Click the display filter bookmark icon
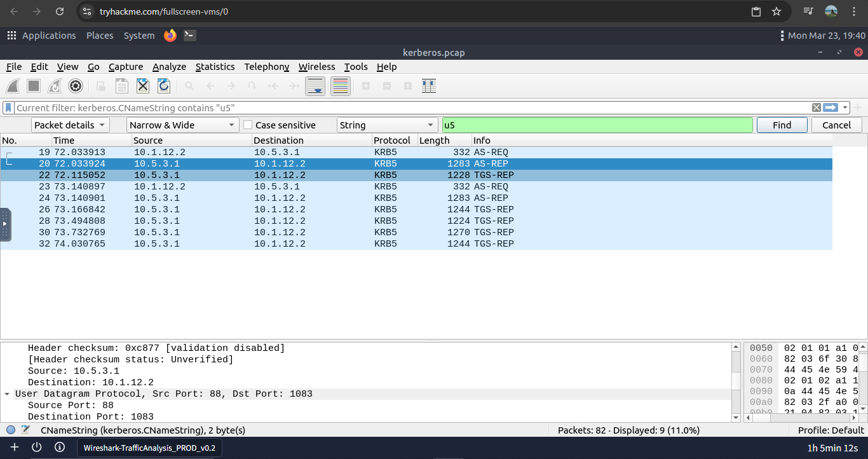 (x=9, y=107)
